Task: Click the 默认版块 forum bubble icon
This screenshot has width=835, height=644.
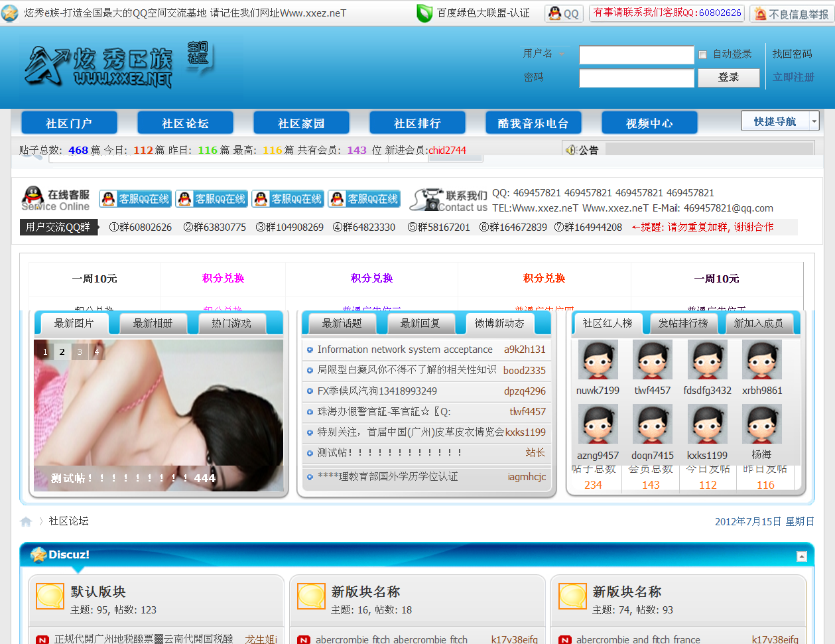Action: [50, 596]
